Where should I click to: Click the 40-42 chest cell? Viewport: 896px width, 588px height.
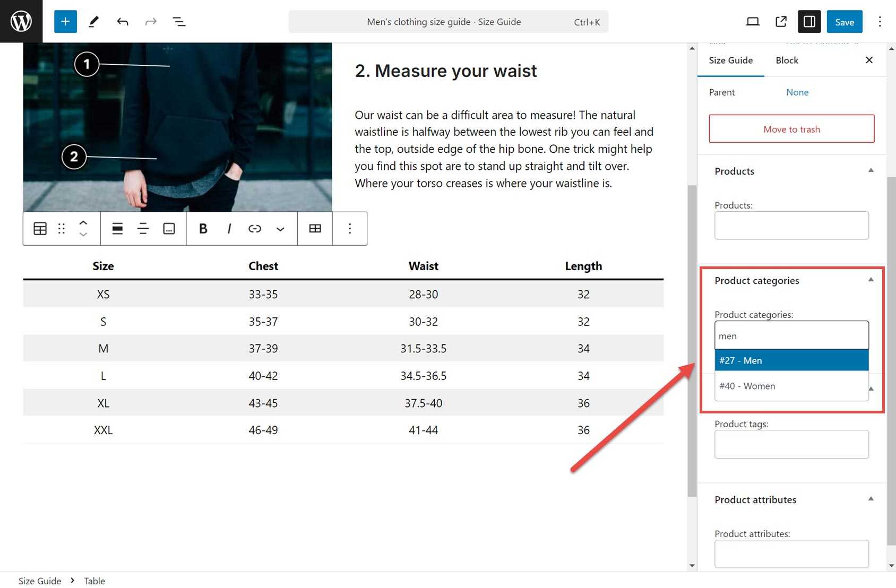point(263,376)
